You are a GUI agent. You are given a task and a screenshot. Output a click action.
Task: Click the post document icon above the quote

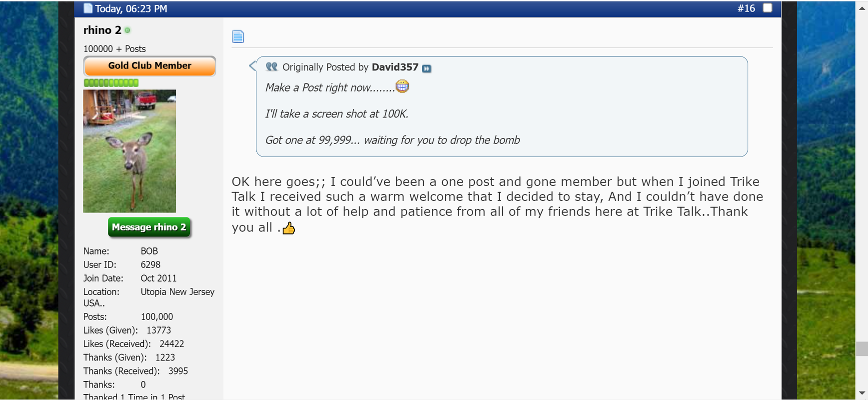(x=238, y=36)
